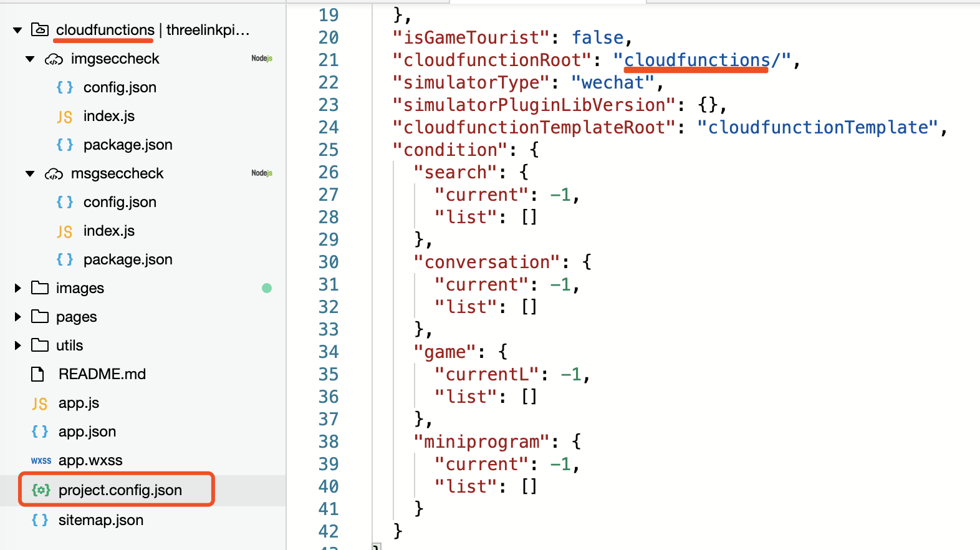Open index.js under msgseccheck
Viewport: 980px width, 550px height.
coord(109,231)
